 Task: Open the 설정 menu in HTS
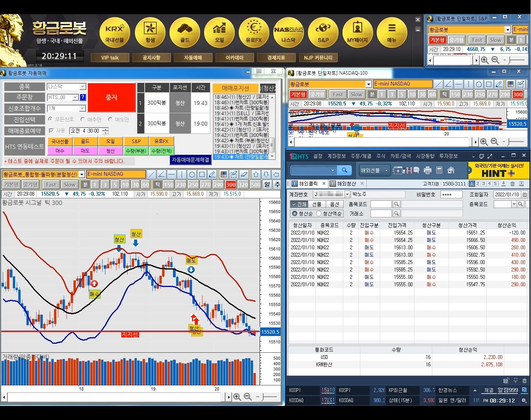point(318,156)
